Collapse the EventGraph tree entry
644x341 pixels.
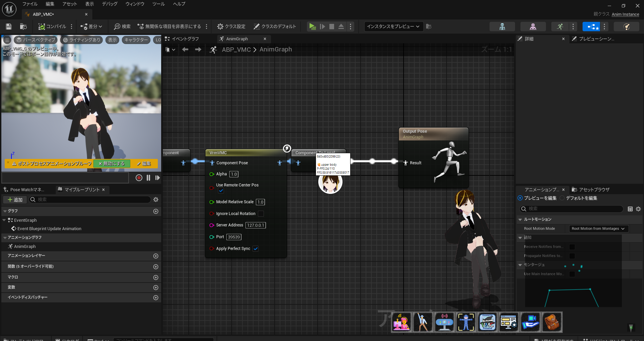(x=5, y=220)
